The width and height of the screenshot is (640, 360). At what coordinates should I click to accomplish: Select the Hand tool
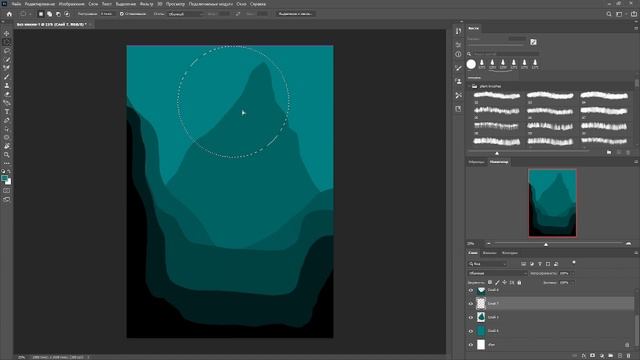[7, 146]
